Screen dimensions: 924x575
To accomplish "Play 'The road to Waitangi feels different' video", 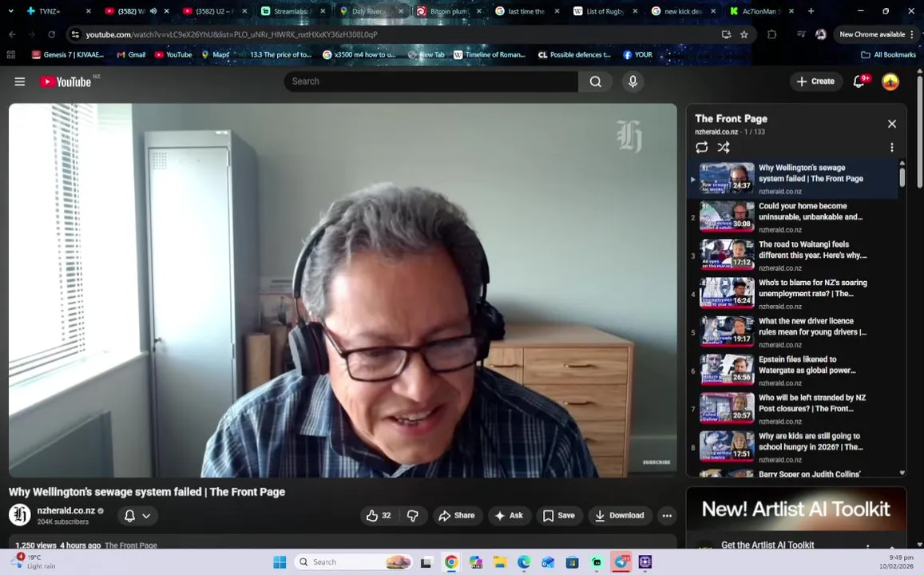I will click(x=792, y=255).
